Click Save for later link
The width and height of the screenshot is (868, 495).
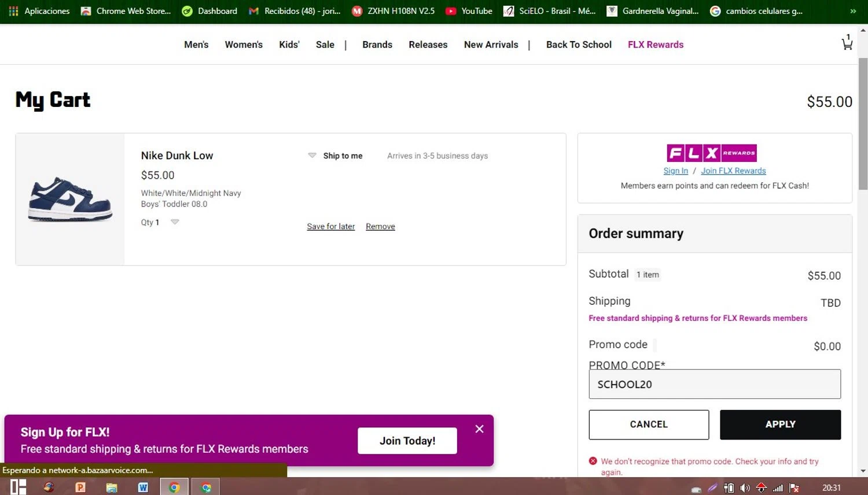pyautogui.click(x=331, y=226)
